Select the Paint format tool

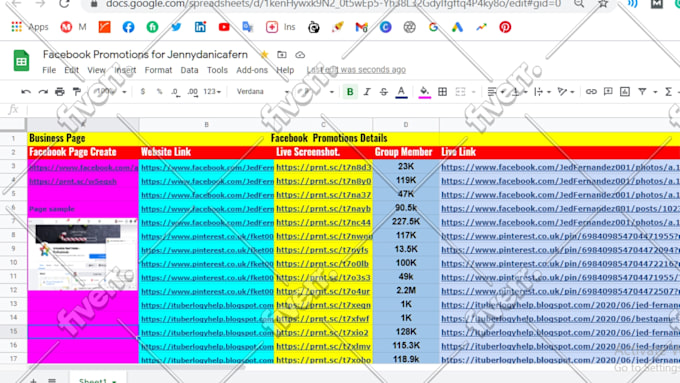(77, 92)
